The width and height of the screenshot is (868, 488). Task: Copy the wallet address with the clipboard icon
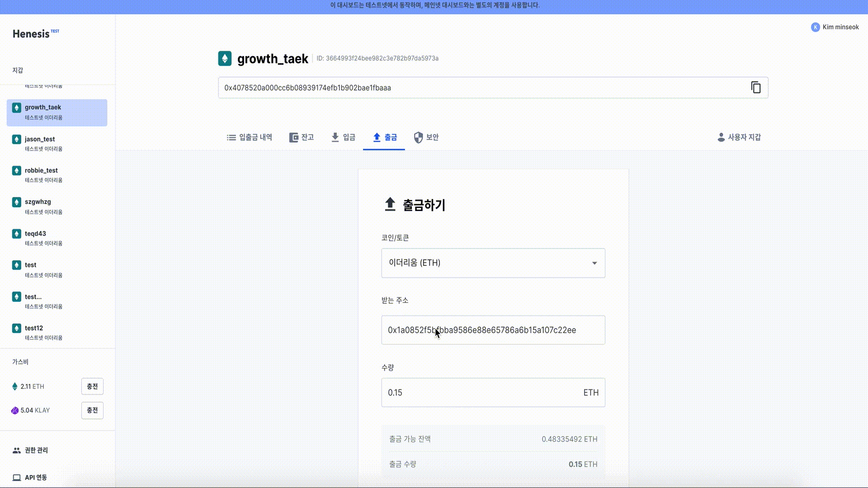(755, 87)
